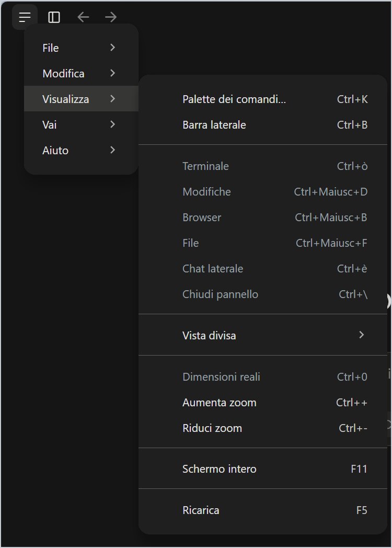The image size is (392, 548).
Task: Choose File panel entry with Ctrl+Maiusc+F
Action: pos(263,243)
